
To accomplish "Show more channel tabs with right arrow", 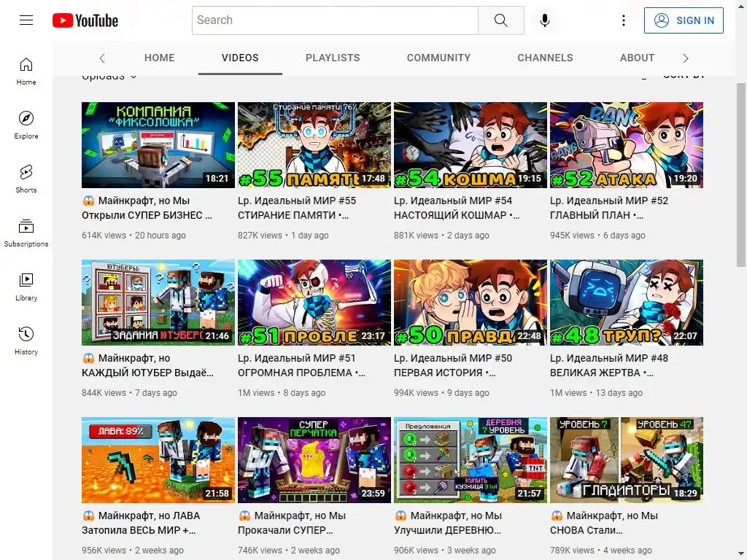I will [686, 58].
